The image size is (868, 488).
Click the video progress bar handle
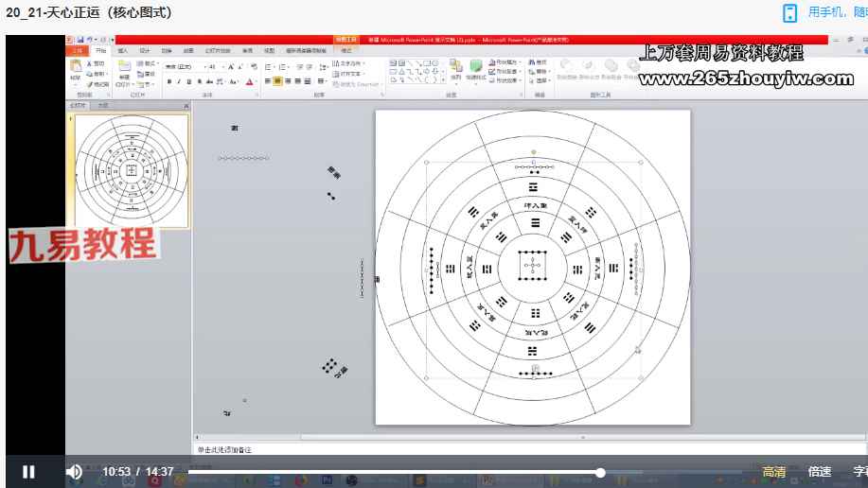point(600,472)
